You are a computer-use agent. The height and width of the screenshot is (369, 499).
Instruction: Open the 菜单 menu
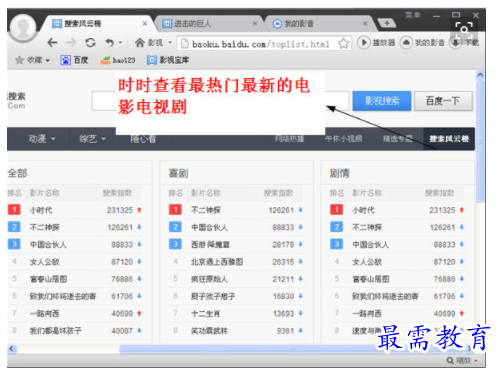pyautogui.click(x=413, y=15)
